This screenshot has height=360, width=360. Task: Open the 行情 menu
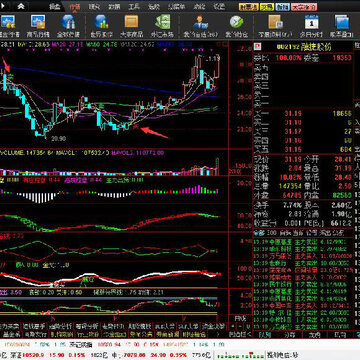pyautogui.click(x=75, y=6)
